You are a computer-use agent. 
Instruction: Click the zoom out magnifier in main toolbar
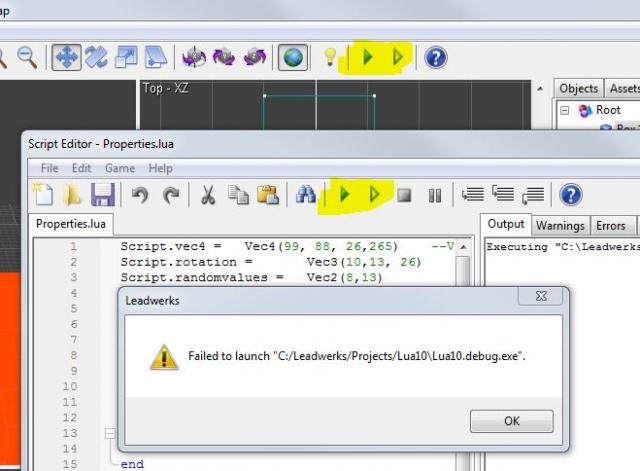pos(27,57)
